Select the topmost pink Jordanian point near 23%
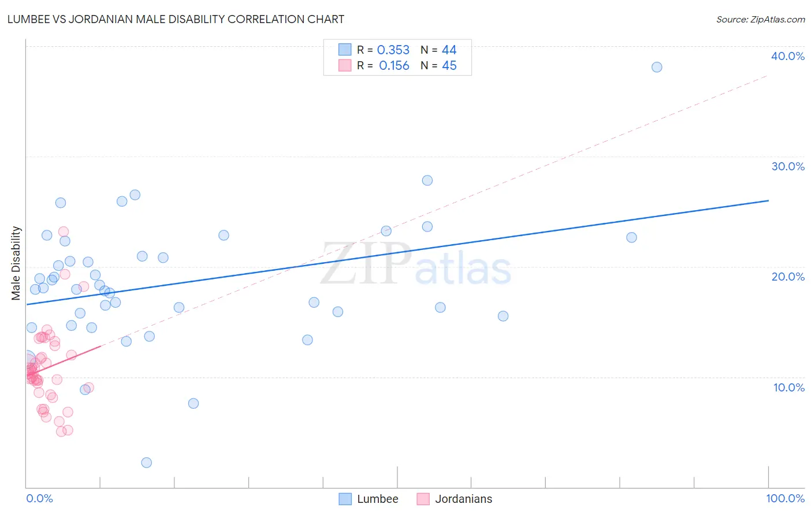The width and height of the screenshot is (812, 515). [x=64, y=232]
